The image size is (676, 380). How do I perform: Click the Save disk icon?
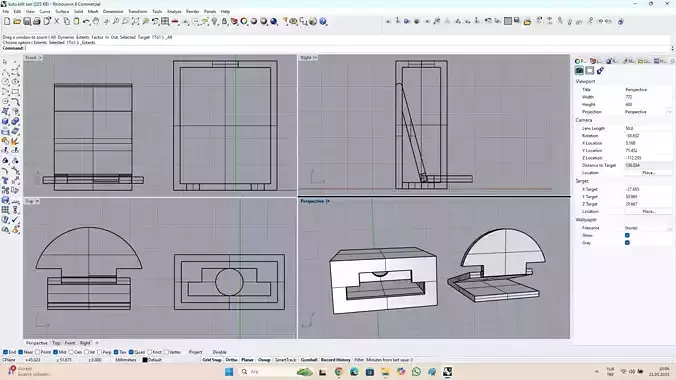click(27, 21)
